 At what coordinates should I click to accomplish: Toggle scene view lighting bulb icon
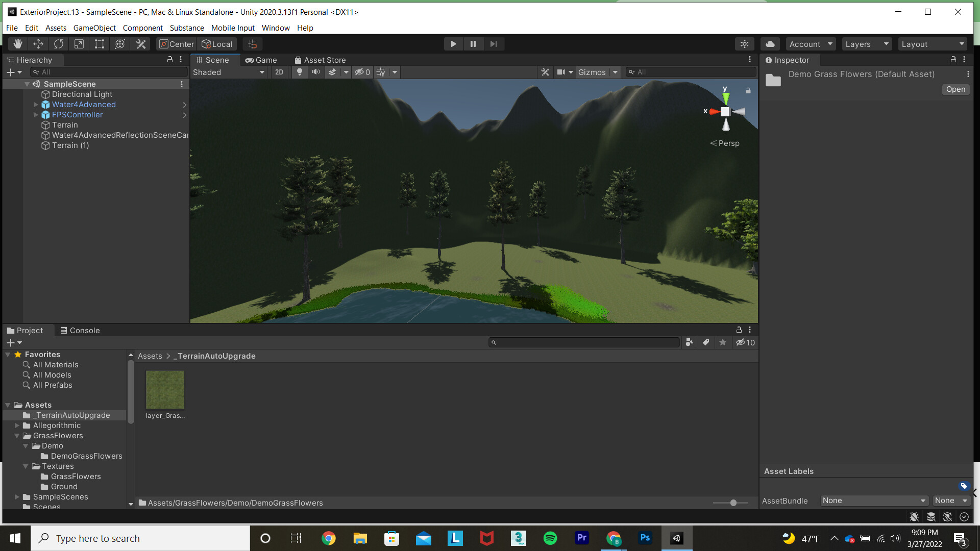[x=299, y=72]
